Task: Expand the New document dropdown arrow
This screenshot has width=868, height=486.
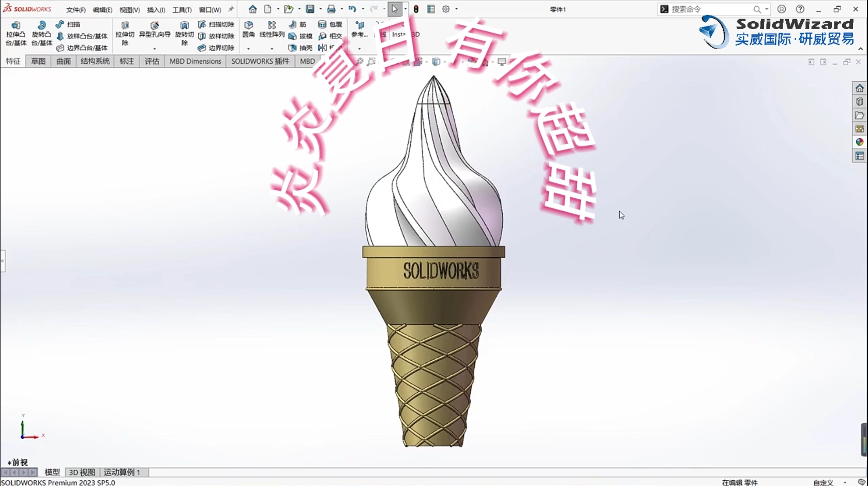Action: (x=278, y=9)
